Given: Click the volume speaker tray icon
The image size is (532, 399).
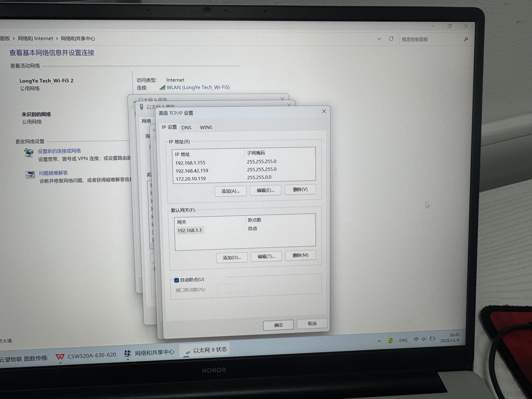Looking at the screenshot, I should click(x=424, y=339).
